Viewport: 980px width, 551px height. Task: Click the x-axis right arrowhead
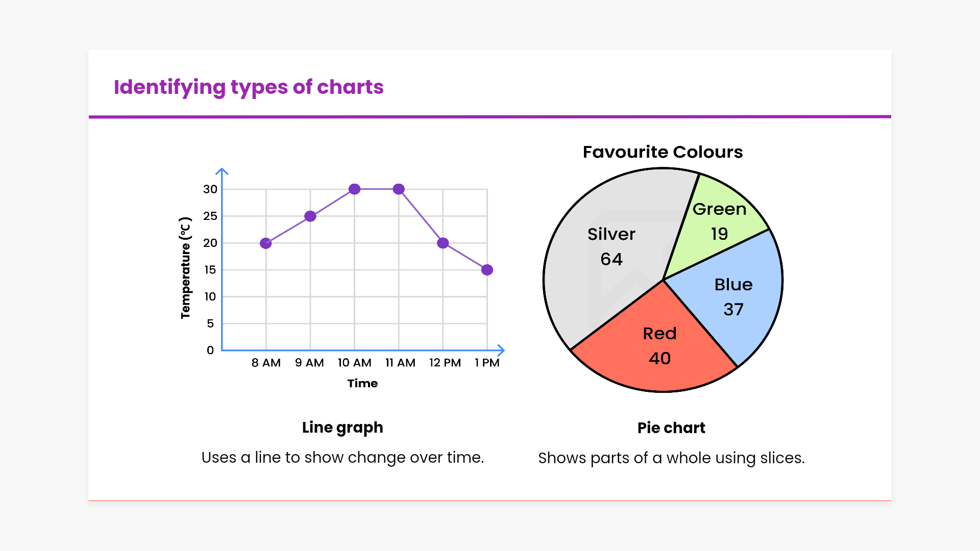[501, 350]
